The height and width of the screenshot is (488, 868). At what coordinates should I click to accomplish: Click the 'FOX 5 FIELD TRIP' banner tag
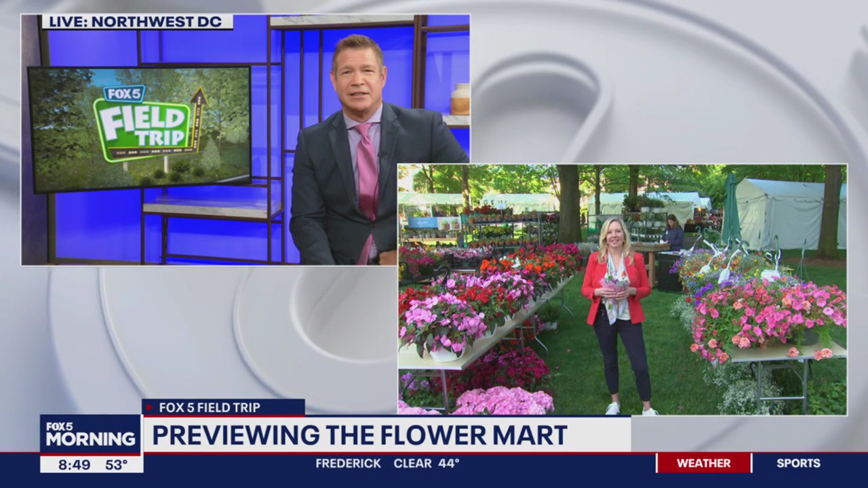[x=223, y=407]
